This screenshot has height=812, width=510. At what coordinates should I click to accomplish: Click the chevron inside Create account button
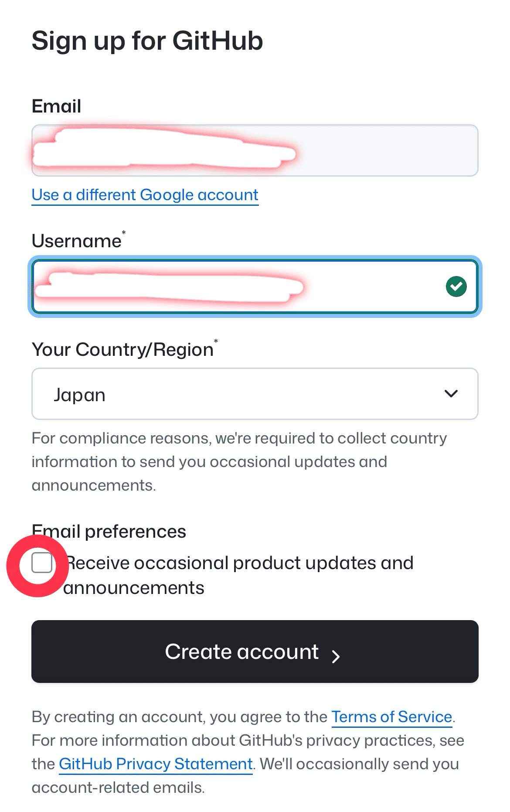click(336, 656)
